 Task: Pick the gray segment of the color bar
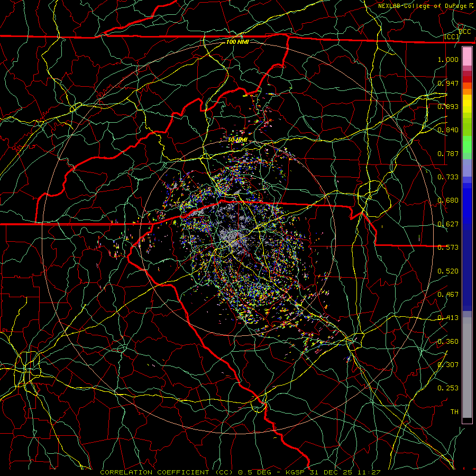pos(467,368)
